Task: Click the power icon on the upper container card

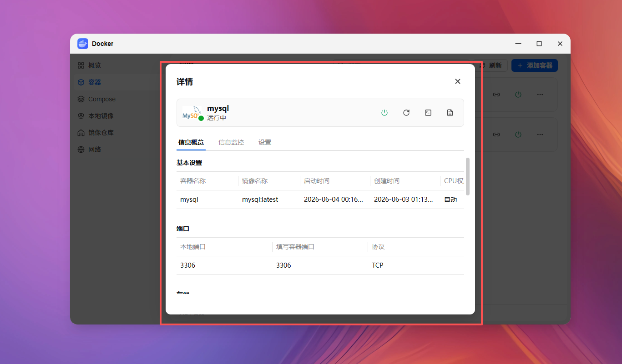Action: (x=518, y=95)
